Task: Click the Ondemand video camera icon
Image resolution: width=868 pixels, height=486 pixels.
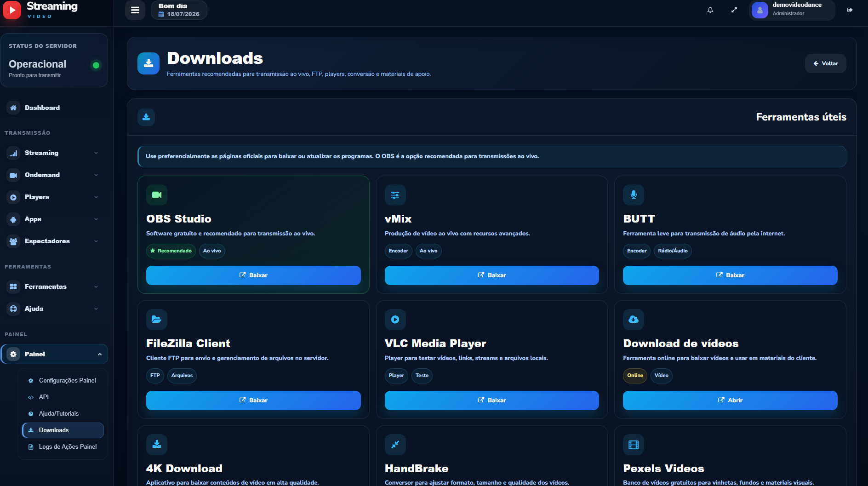Action: 13,175
